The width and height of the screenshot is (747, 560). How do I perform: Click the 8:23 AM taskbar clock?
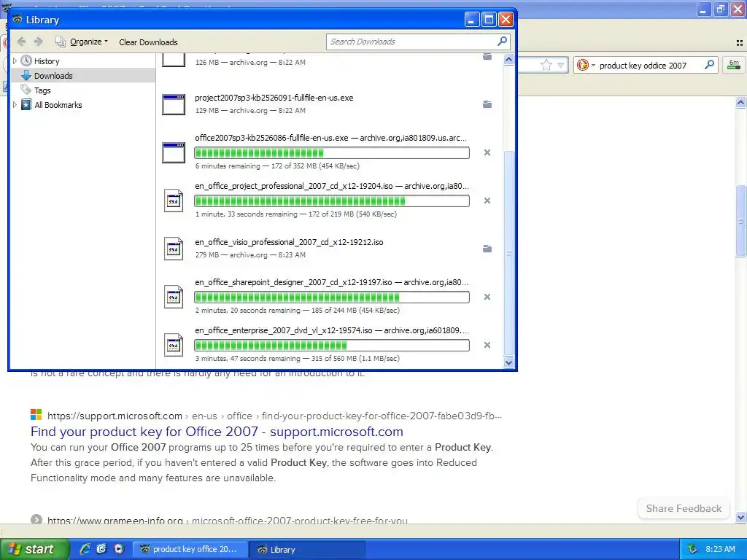pos(720,549)
